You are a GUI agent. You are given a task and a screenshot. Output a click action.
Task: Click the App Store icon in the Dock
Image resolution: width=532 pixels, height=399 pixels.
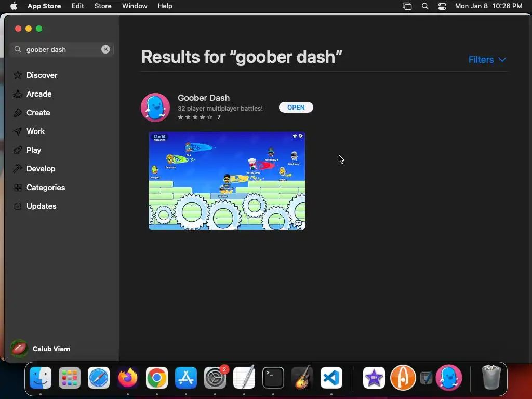(186, 378)
